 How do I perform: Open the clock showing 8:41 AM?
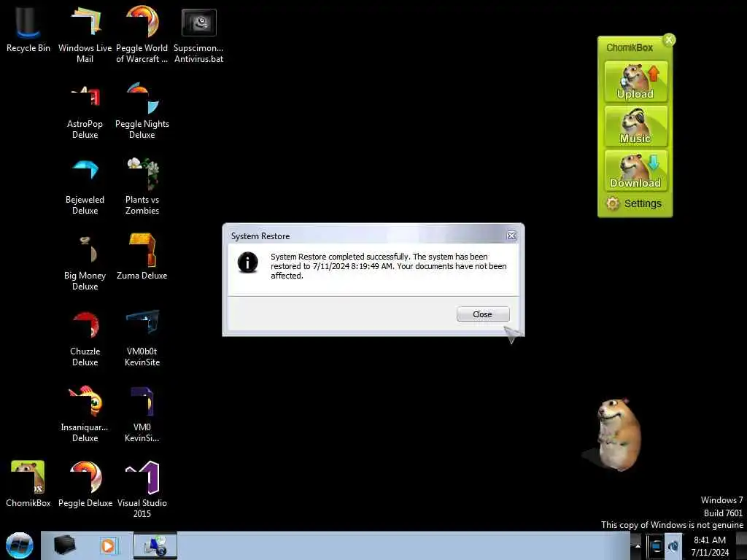point(709,546)
